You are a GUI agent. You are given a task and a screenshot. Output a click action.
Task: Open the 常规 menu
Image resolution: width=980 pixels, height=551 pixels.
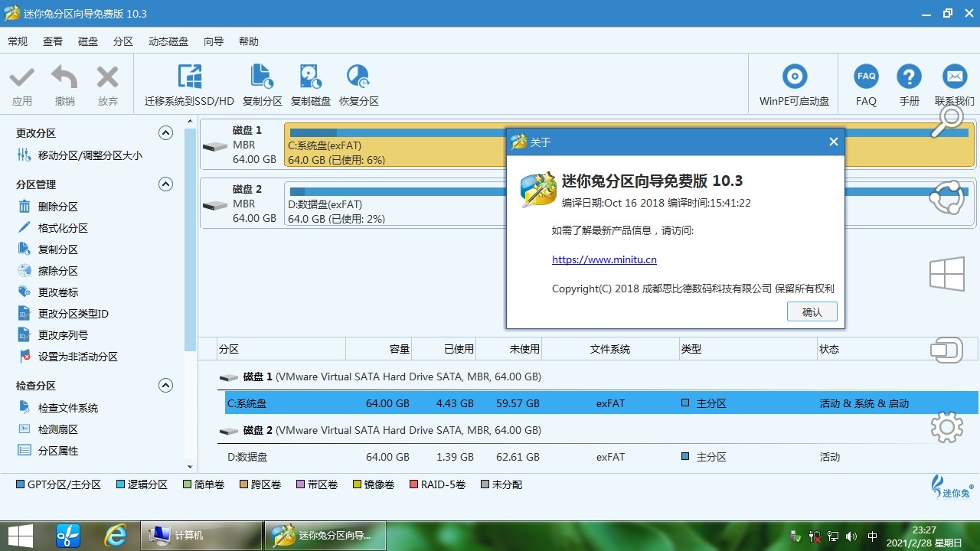[x=18, y=41]
